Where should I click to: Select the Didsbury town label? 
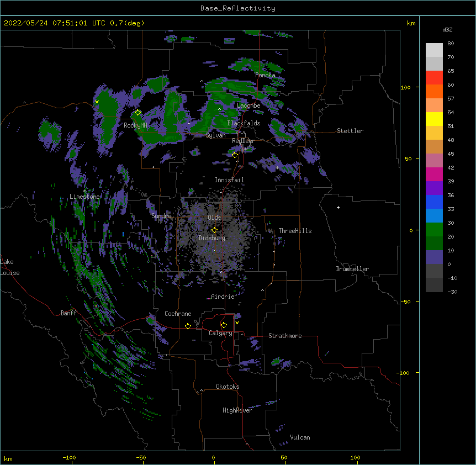point(212,238)
